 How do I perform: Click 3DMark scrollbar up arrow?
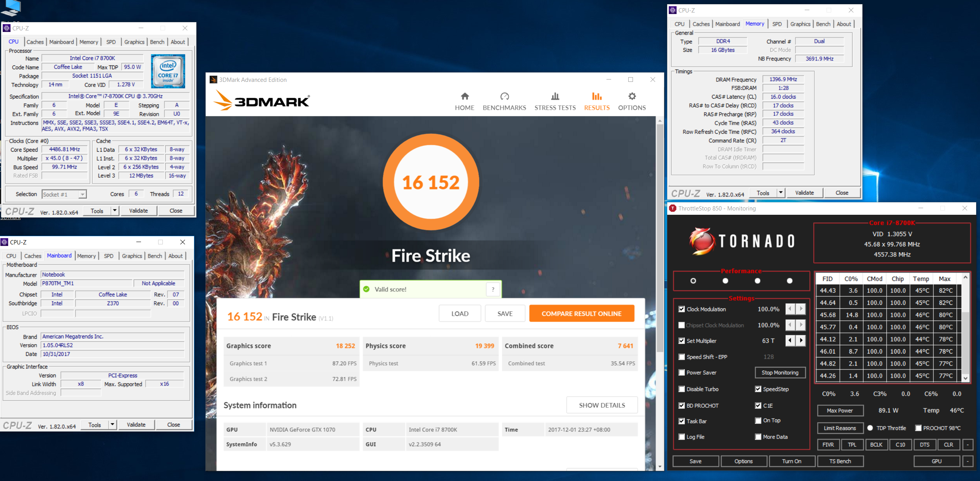click(x=659, y=121)
